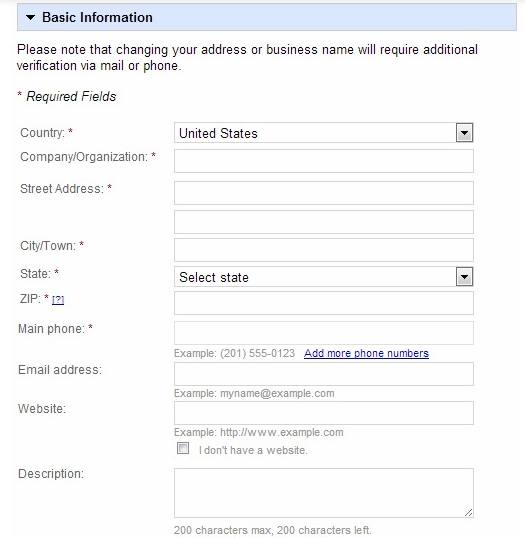525x538 pixels.
Task: Grab the Description textarea resize handle
Action: coord(468,512)
